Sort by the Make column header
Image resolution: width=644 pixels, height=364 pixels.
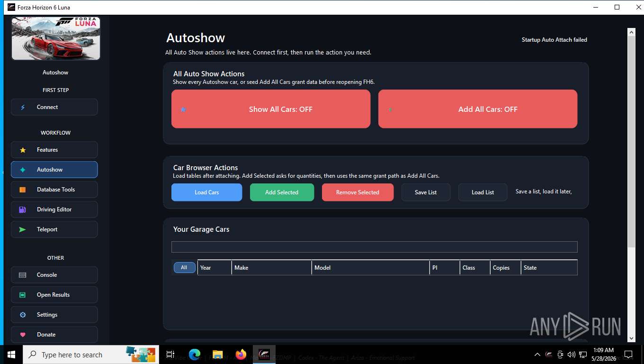pyautogui.click(x=272, y=268)
